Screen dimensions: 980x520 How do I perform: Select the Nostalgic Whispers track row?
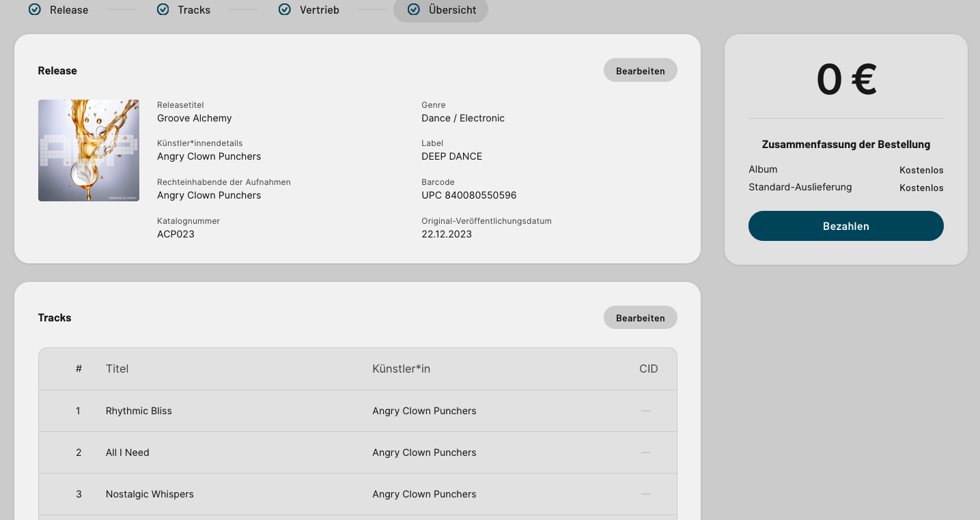coord(150,494)
